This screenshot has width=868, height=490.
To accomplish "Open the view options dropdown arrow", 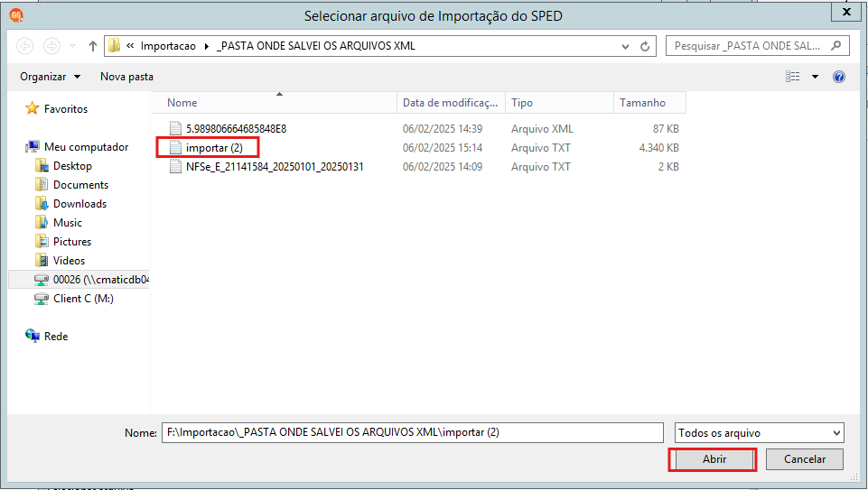I will 815,77.
